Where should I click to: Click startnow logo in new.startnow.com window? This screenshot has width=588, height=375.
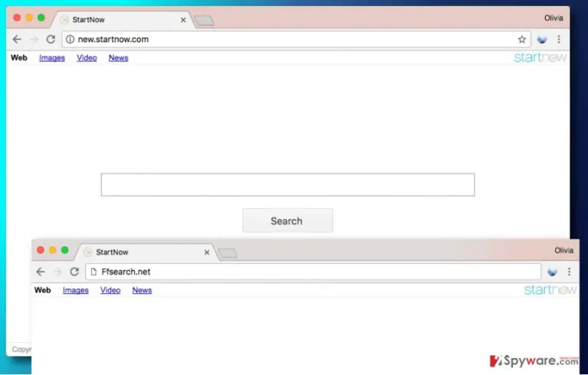coord(540,57)
